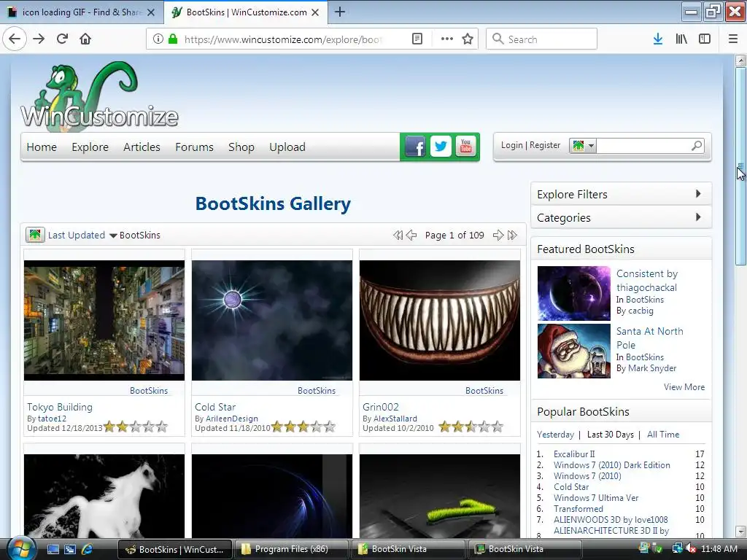The width and height of the screenshot is (747, 560).
Task: Show Yesterday popular BootSkins
Action: point(555,435)
